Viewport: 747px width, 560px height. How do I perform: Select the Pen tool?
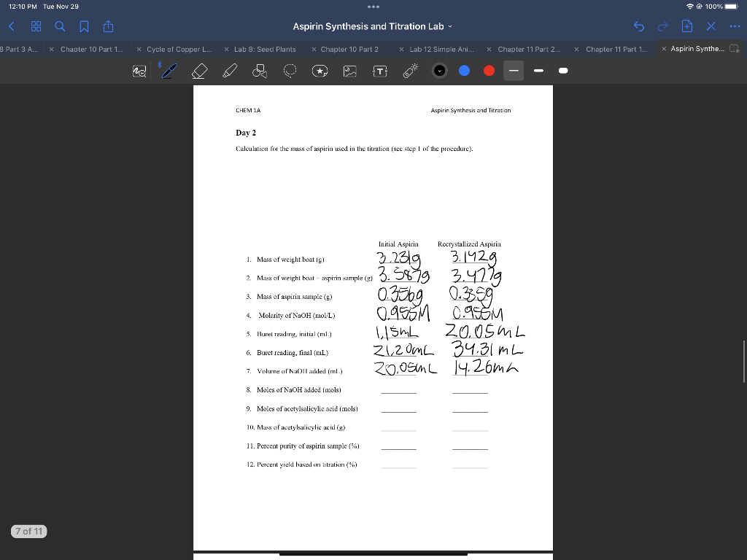(169, 71)
